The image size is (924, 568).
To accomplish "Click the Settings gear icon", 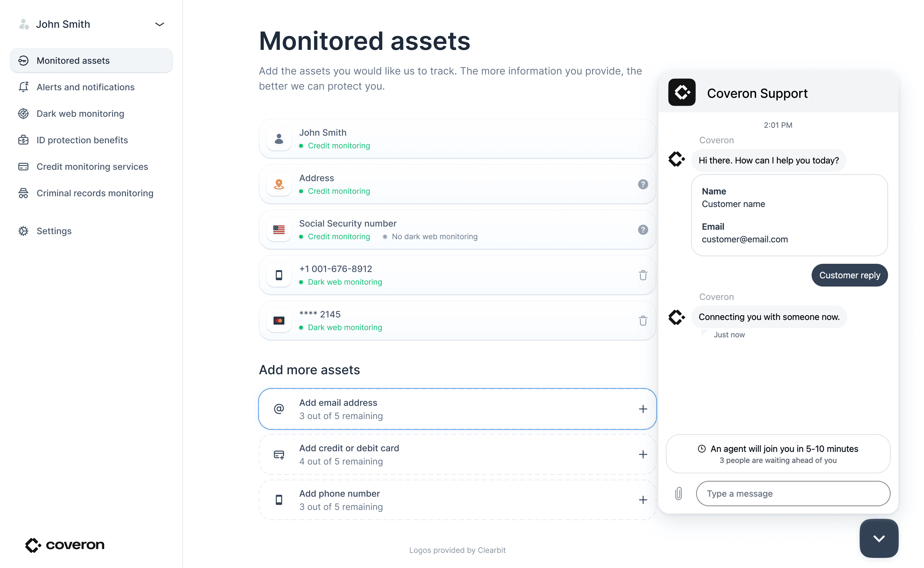I will click(x=23, y=231).
